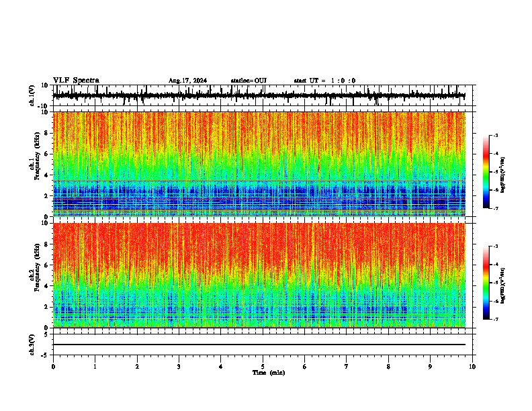Click the "VLF Spectra" plot title
The image size is (532, 411).
76,81
